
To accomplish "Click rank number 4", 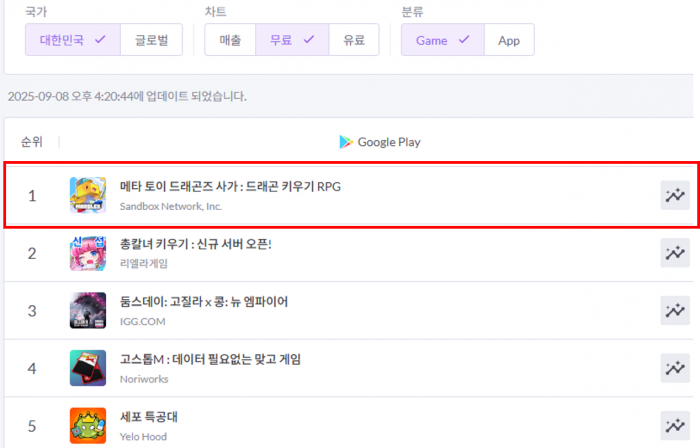I will (x=32, y=369).
